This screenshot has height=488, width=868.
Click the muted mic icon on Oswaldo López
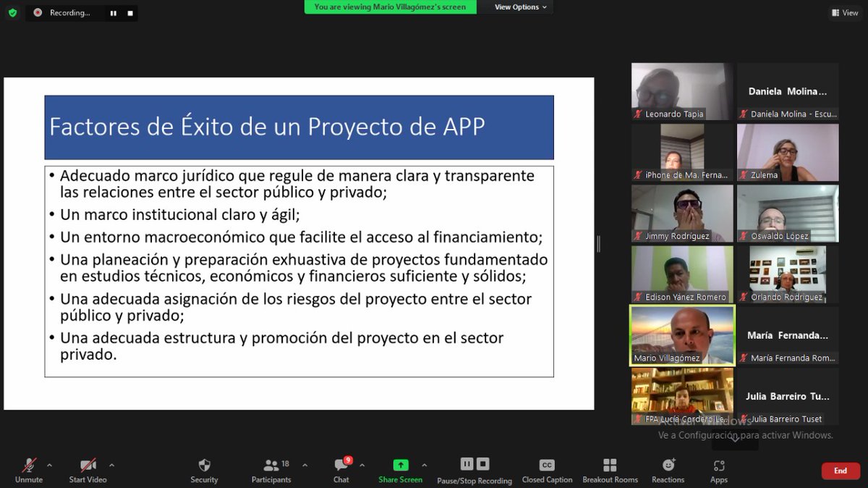pos(744,236)
